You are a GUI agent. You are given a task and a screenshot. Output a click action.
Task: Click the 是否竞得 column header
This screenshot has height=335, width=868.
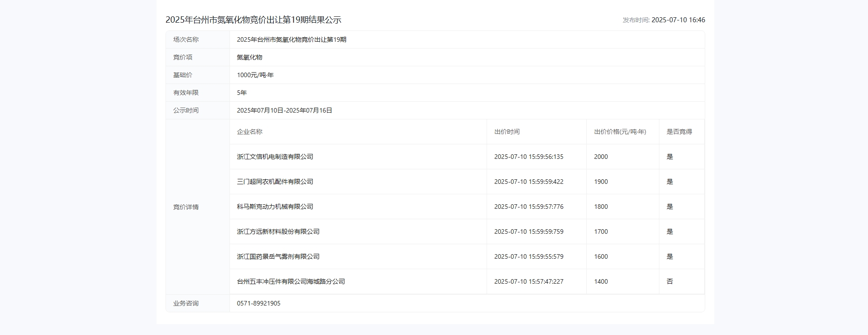[x=679, y=132]
